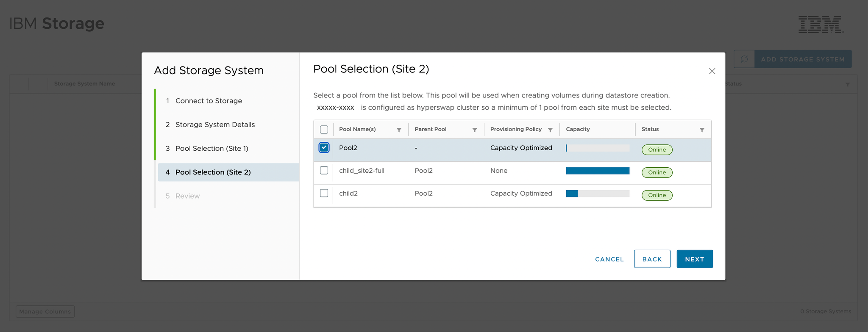868x332 pixels.
Task: Click the Capacity column header
Action: tap(578, 129)
